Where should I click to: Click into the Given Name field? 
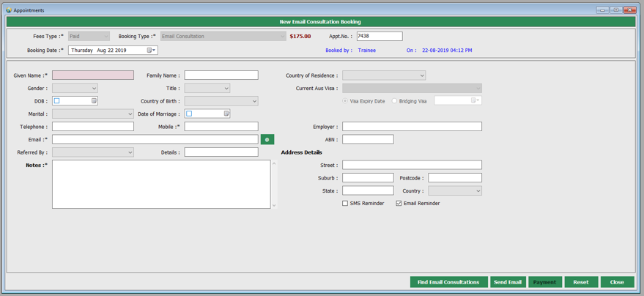pos(93,75)
